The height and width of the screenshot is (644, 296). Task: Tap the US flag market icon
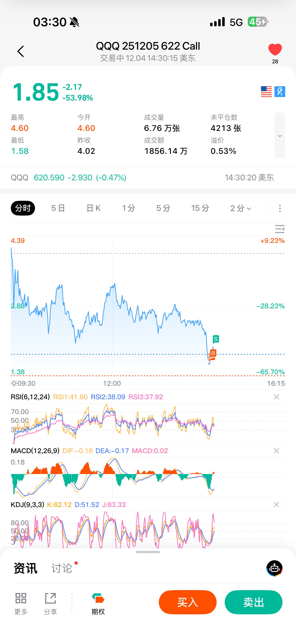tap(266, 92)
